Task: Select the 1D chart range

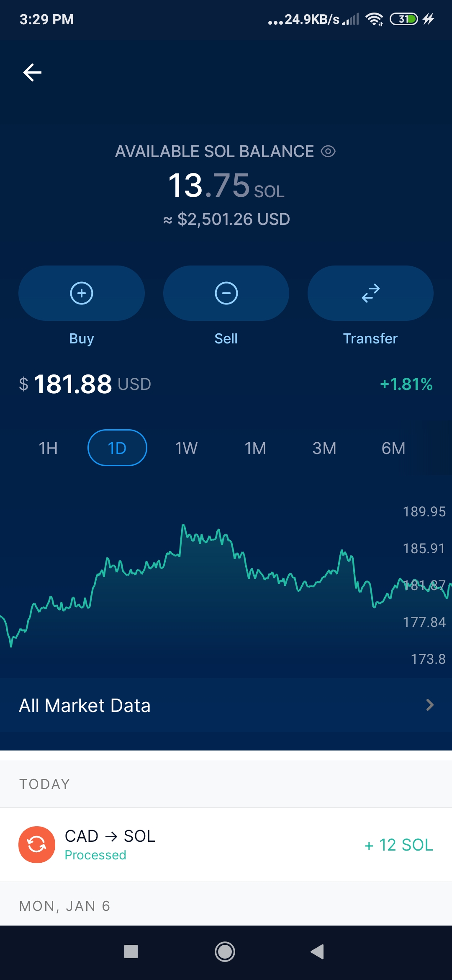Action: [117, 448]
